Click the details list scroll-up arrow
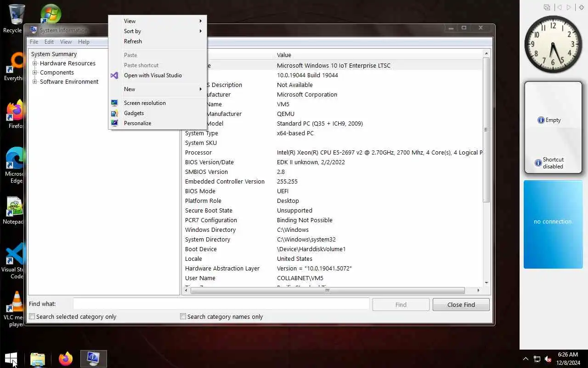The image size is (588, 368). pos(486,54)
